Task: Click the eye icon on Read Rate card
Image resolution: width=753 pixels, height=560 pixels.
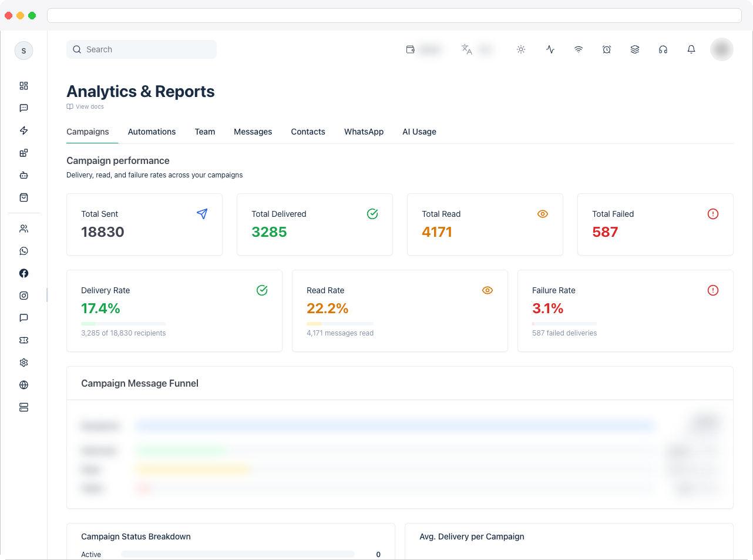Action: point(488,290)
